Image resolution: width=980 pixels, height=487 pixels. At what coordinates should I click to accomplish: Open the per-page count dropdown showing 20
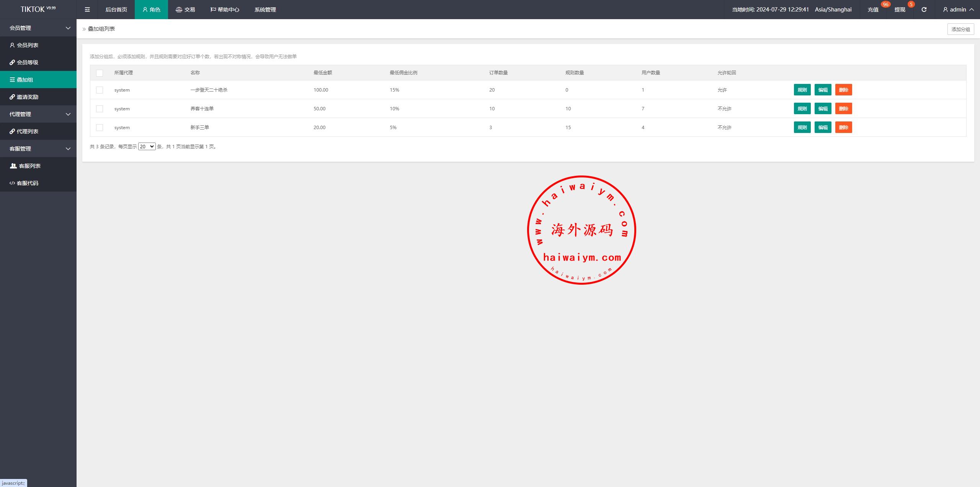[147, 146]
